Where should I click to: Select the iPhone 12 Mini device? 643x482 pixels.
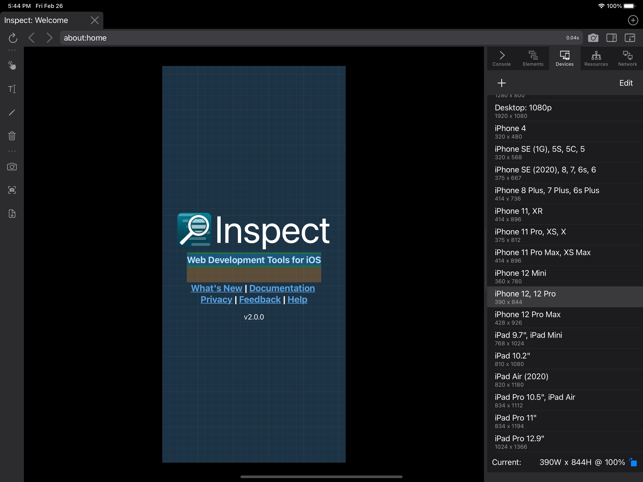point(565,276)
